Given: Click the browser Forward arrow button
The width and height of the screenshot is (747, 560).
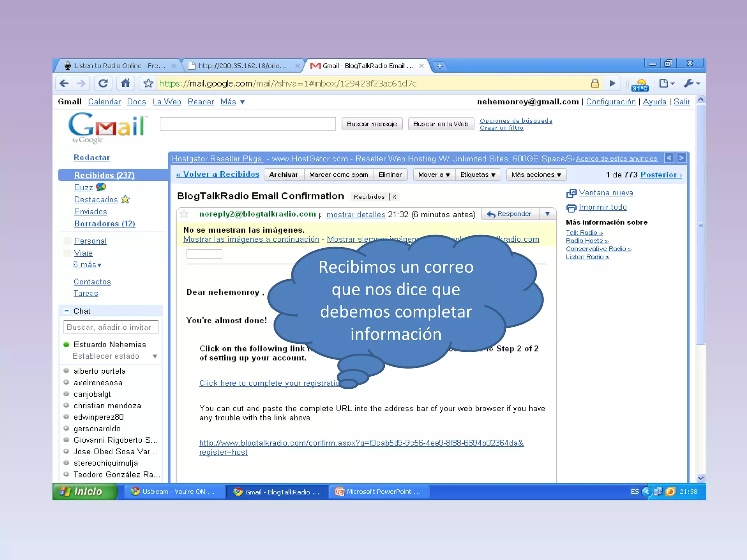Looking at the screenshot, I should click(x=81, y=83).
